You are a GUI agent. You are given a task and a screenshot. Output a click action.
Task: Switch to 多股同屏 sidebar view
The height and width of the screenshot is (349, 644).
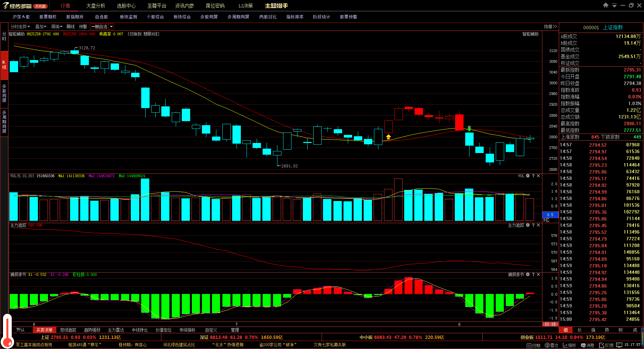tap(4, 93)
